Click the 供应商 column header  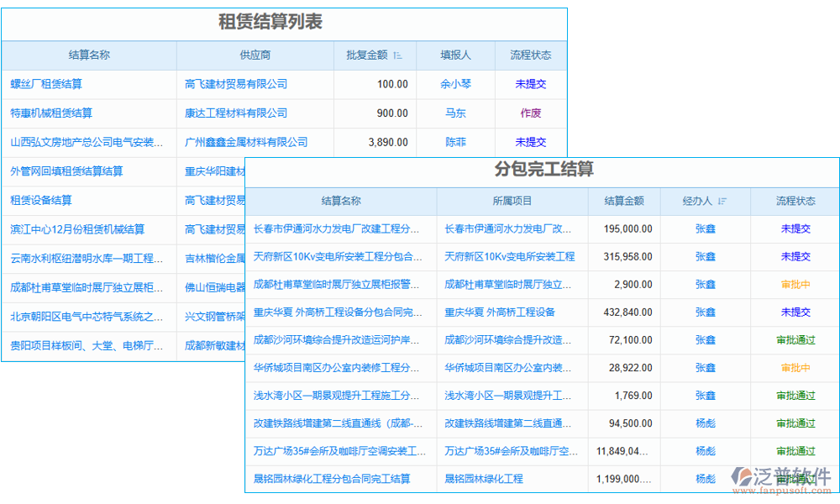coord(254,55)
